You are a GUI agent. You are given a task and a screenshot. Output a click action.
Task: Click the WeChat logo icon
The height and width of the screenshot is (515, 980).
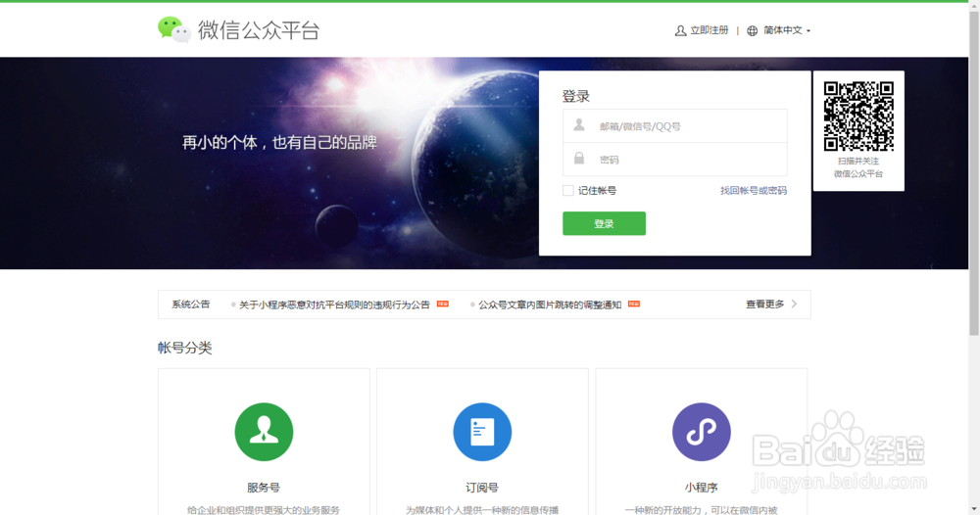pyautogui.click(x=173, y=30)
